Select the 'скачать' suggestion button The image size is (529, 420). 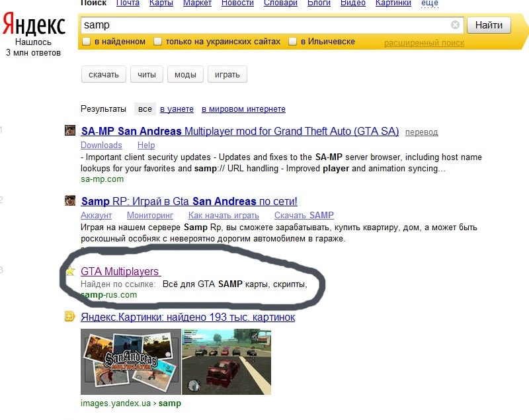[x=104, y=74]
